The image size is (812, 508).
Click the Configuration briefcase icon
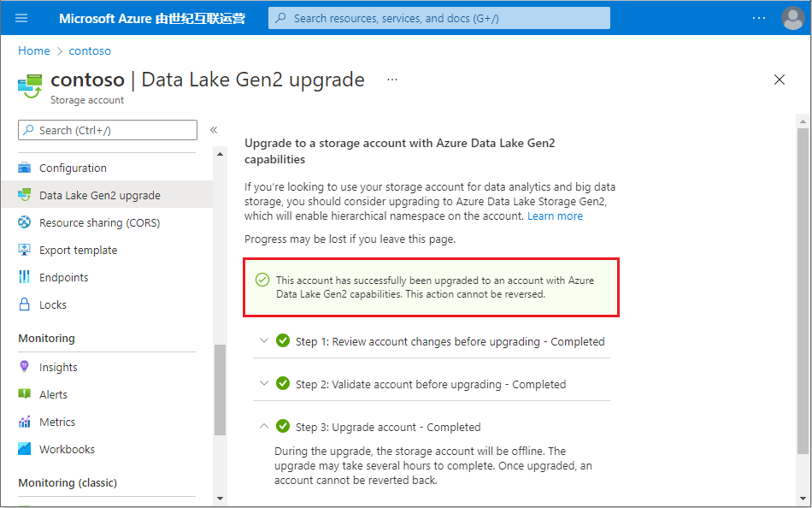pos(24,168)
